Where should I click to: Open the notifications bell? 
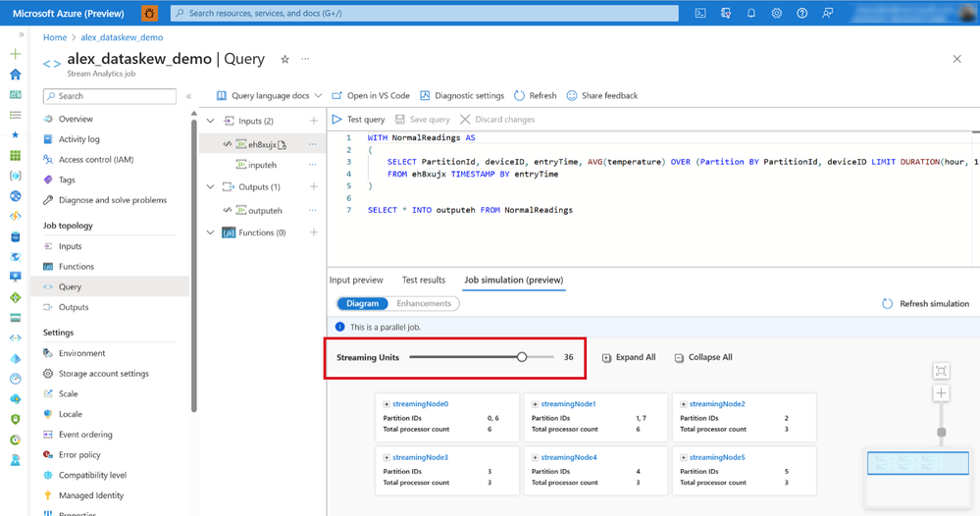pyautogui.click(x=751, y=13)
